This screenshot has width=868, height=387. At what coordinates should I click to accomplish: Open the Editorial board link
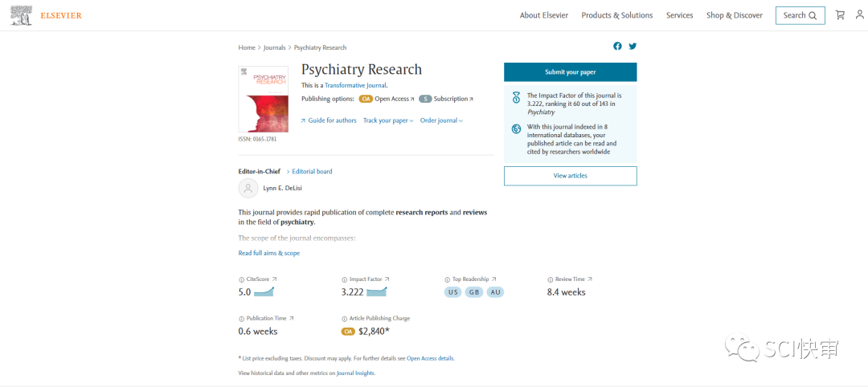311,171
